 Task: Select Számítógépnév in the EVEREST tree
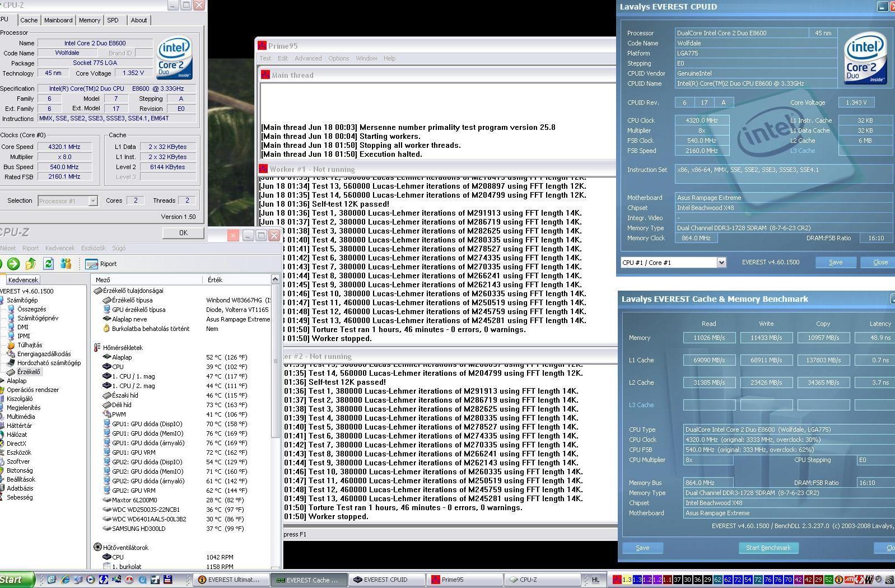[x=38, y=318]
